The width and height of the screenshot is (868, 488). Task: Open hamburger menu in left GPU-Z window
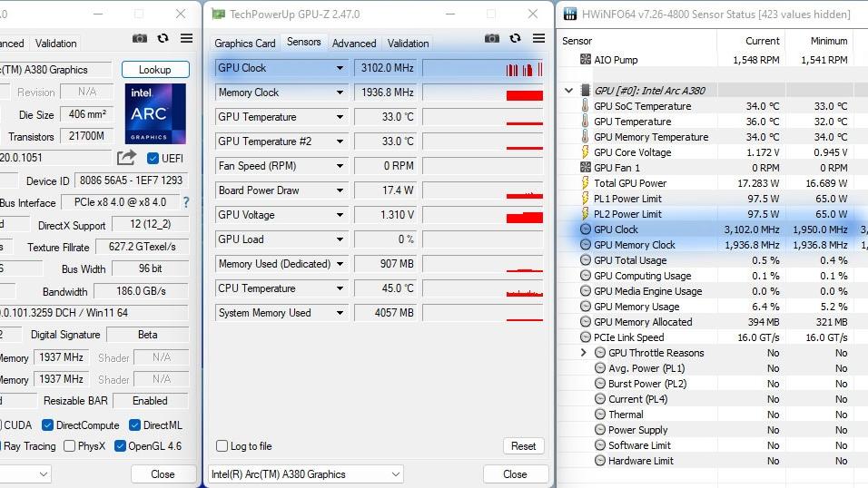[x=186, y=38]
